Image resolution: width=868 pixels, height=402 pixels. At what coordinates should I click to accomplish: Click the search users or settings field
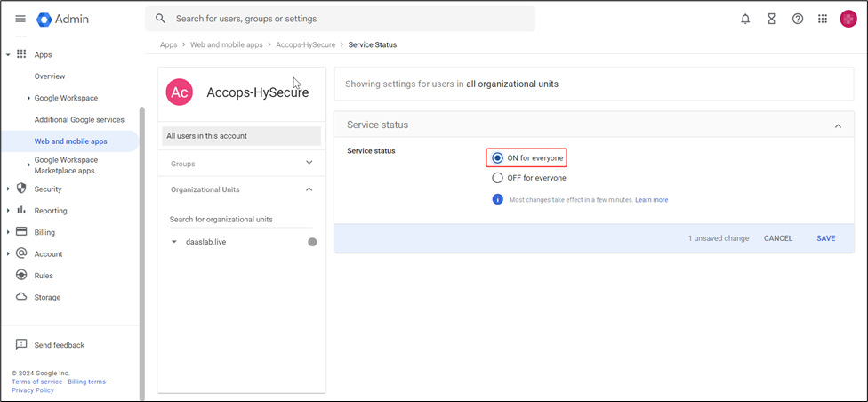click(347, 19)
